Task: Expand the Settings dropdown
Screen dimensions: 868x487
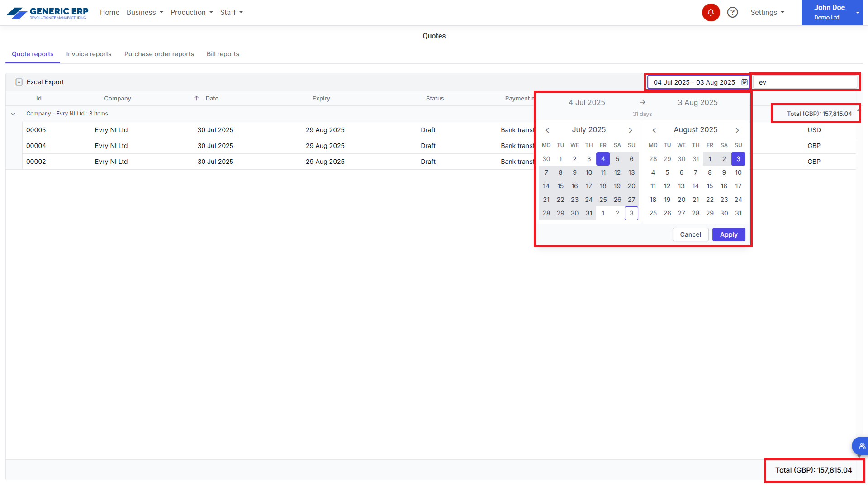Action: tap(767, 13)
